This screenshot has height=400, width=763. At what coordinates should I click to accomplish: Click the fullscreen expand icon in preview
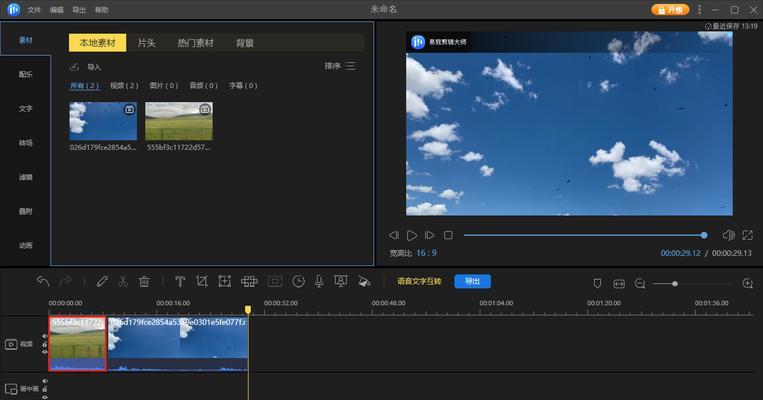point(747,236)
